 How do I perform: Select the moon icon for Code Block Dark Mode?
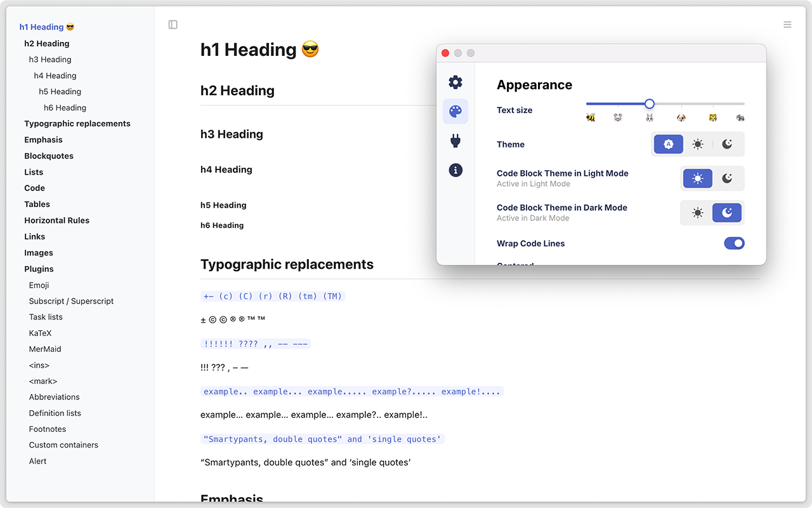[x=727, y=213]
